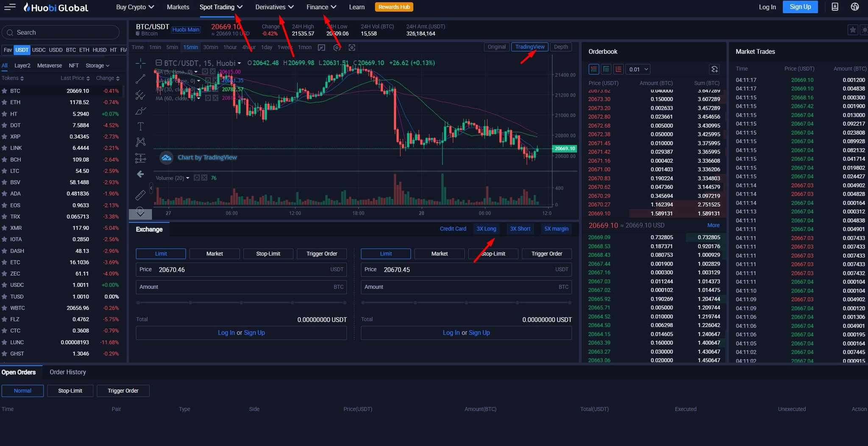
Task: Select the USDC market tab
Action: coord(39,50)
